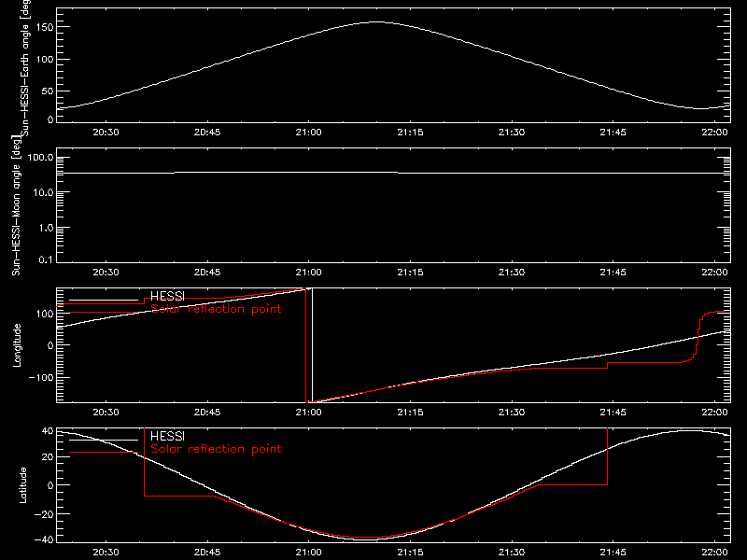
Task: Click the '1.0' tick on Moon angle plot
Action: coord(46,228)
